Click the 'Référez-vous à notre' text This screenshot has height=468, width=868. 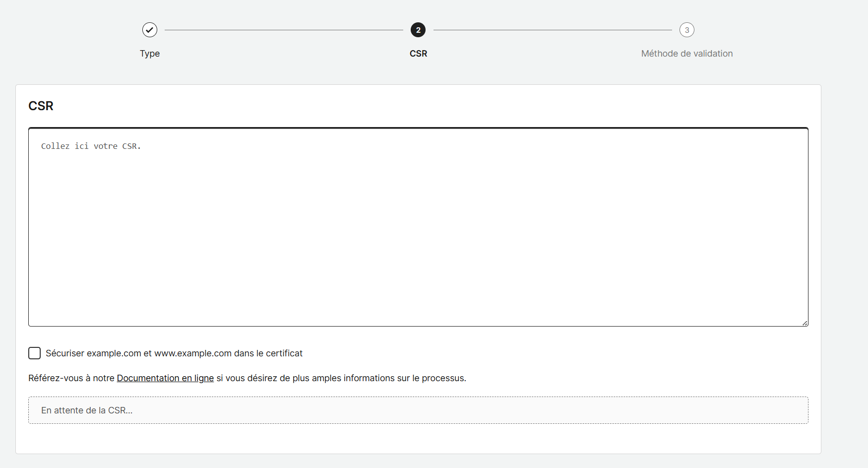71,378
